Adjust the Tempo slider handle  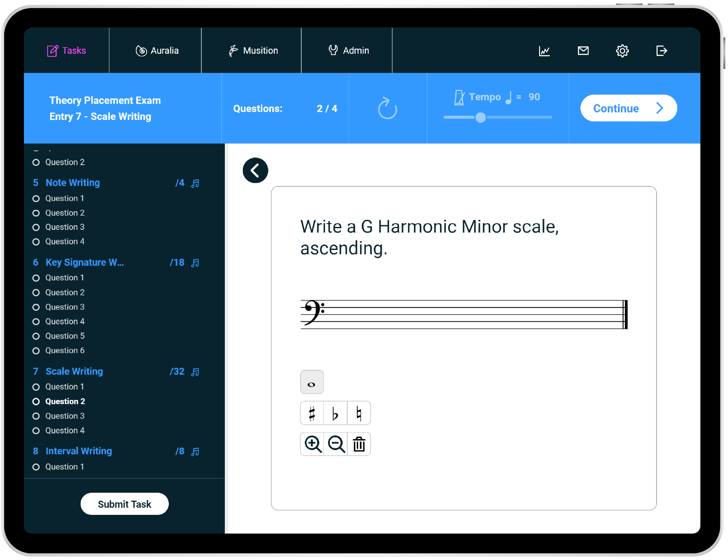coord(481,117)
